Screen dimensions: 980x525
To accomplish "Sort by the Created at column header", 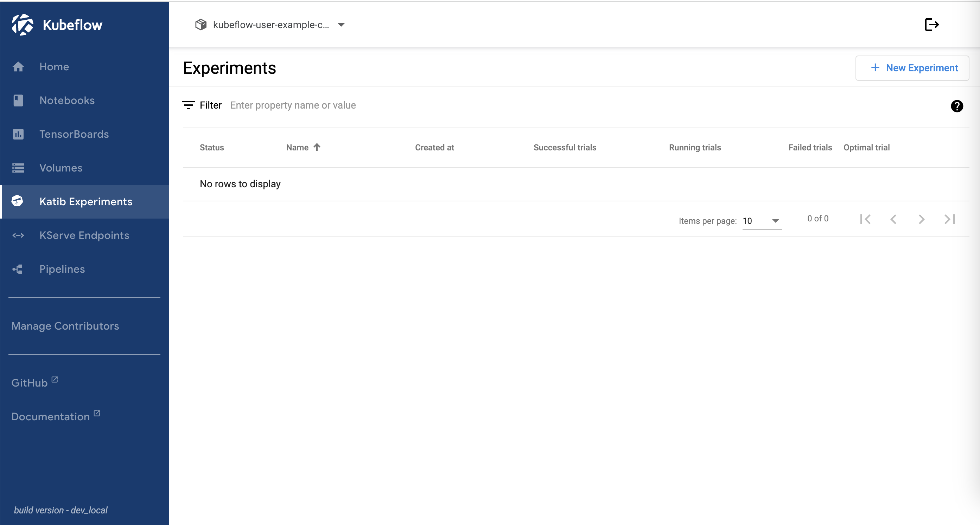I will pos(434,148).
